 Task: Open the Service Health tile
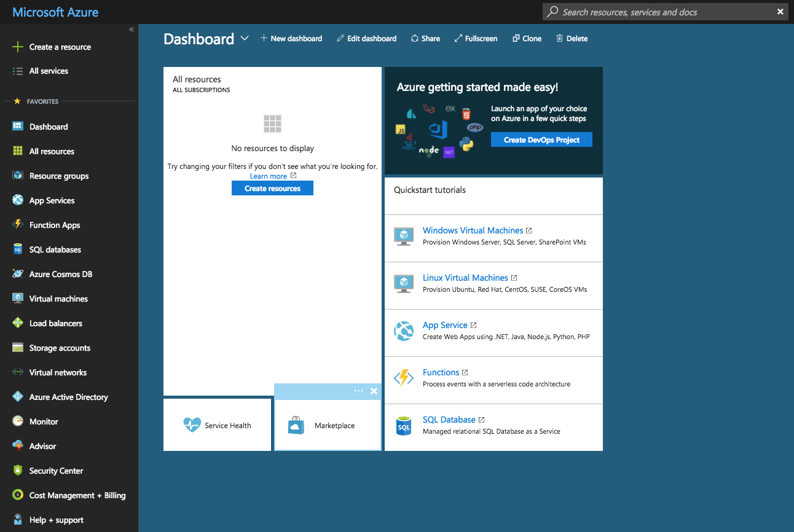pos(218,425)
